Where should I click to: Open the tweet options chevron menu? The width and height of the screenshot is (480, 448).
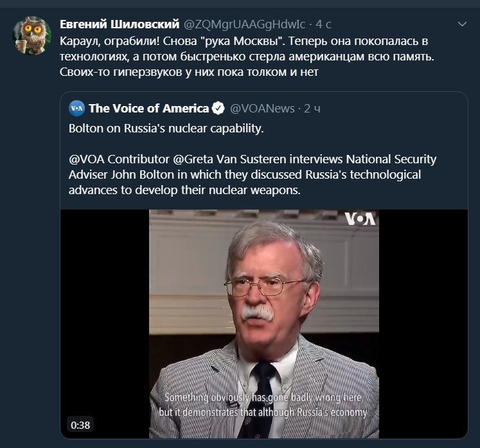[x=461, y=24]
